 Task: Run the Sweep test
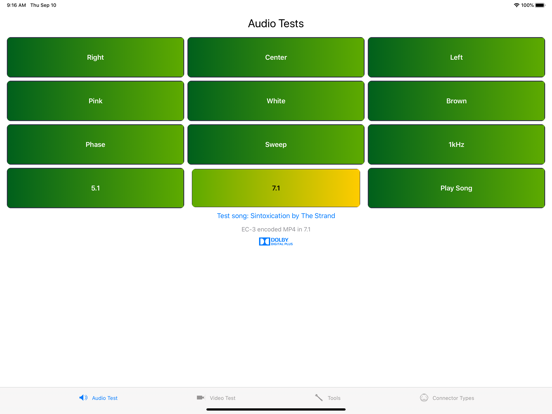coord(276,145)
